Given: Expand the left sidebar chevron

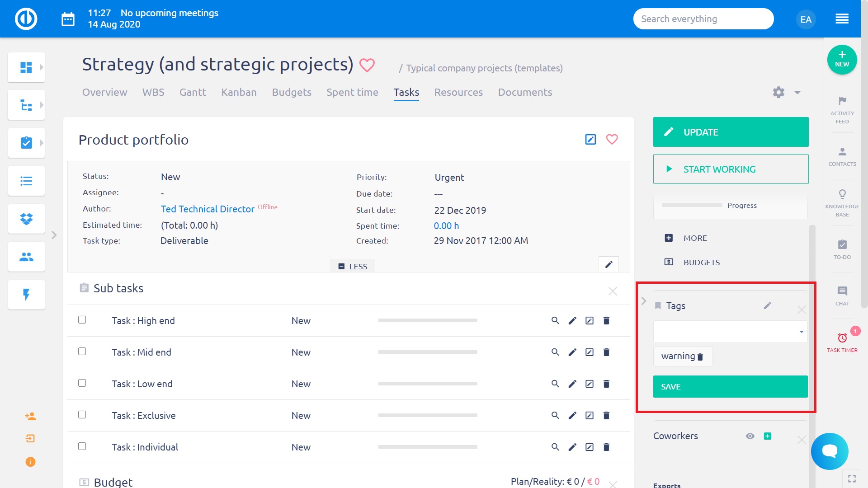Looking at the screenshot, I should 54,235.
